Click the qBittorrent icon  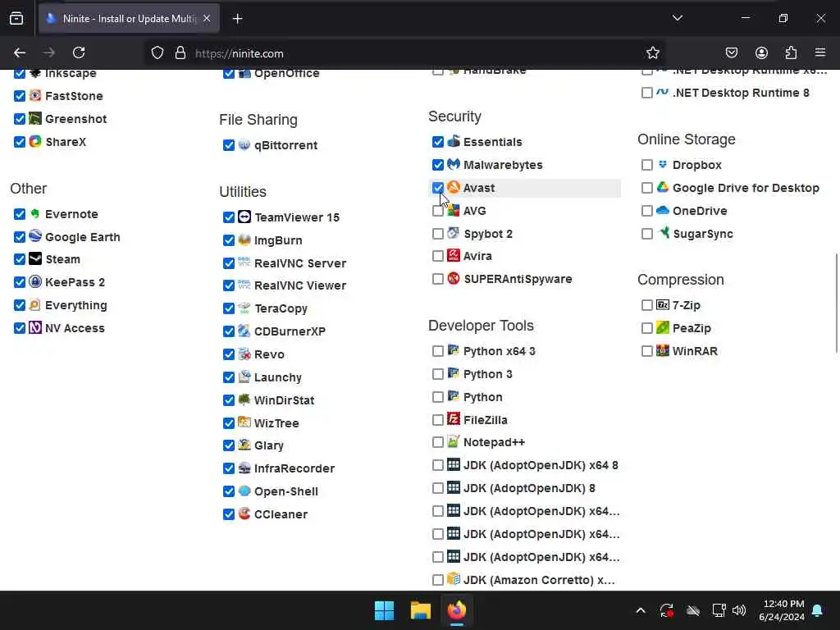coord(244,144)
